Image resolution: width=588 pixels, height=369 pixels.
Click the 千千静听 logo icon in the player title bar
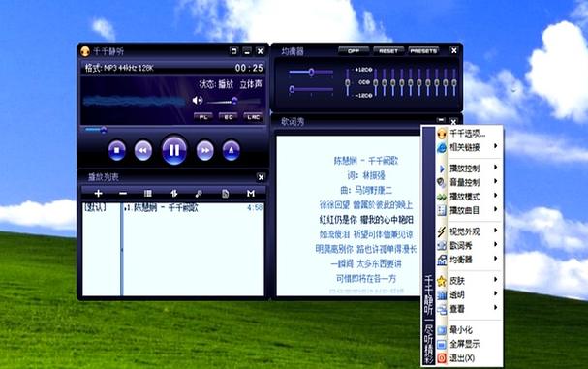pos(85,51)
